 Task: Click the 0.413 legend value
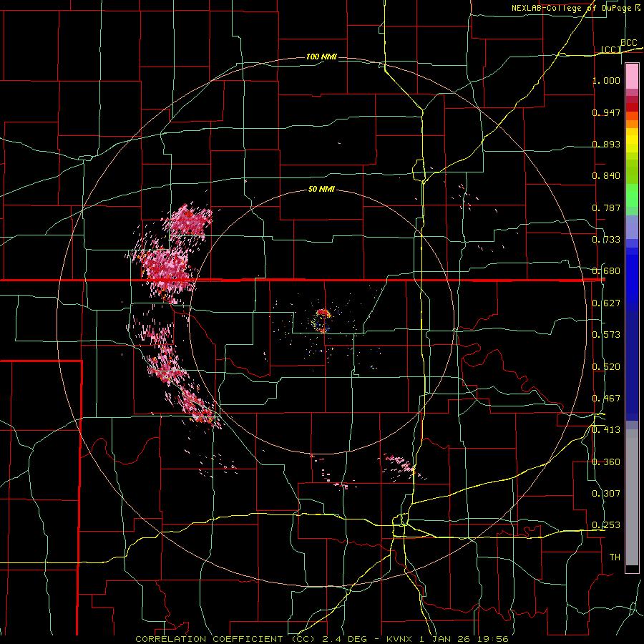click(606, 430)
